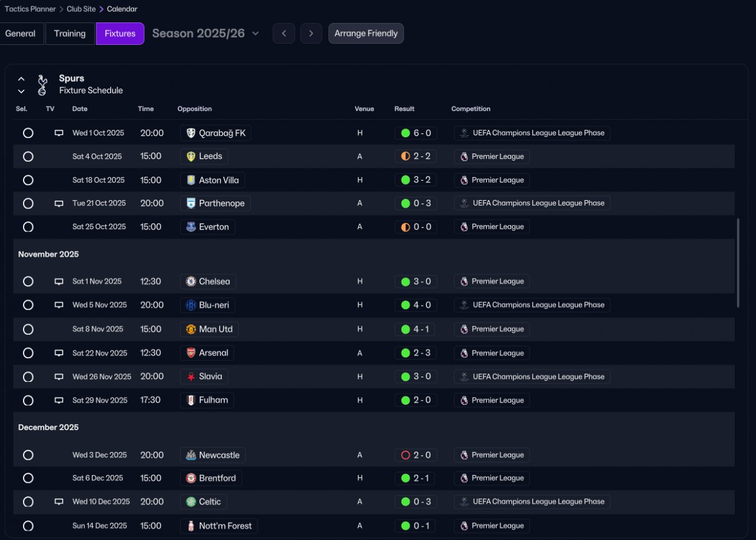The width and height of the screenshot is (756, 540).
Task: Select the Fulham fixture radio button
Action: click(x=28, y=400)
